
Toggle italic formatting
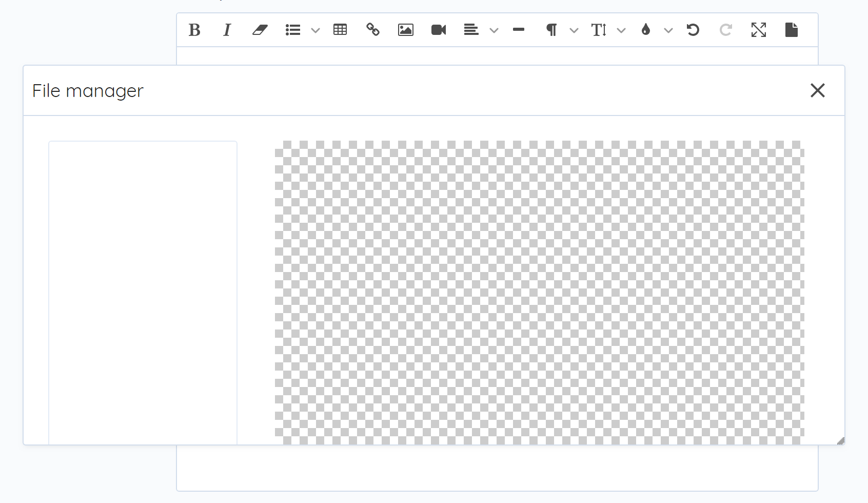pyautogui.click(x=227, y=30)
